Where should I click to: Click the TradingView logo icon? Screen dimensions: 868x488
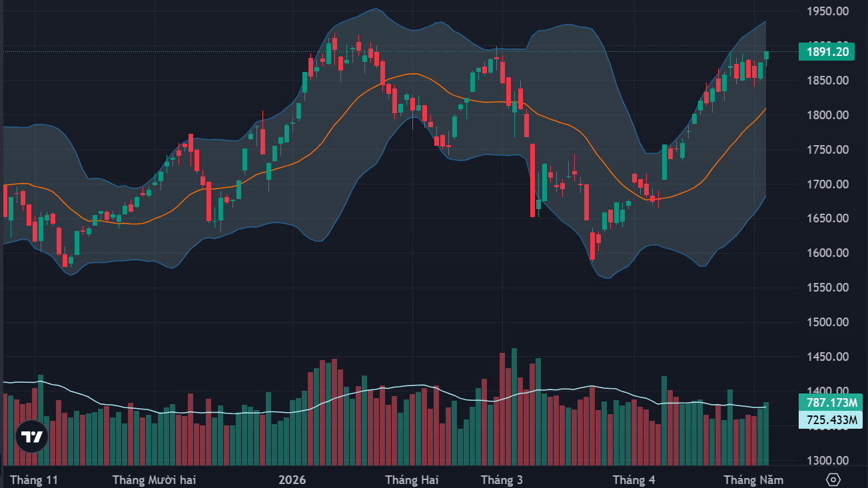click(x=32, y=437)
